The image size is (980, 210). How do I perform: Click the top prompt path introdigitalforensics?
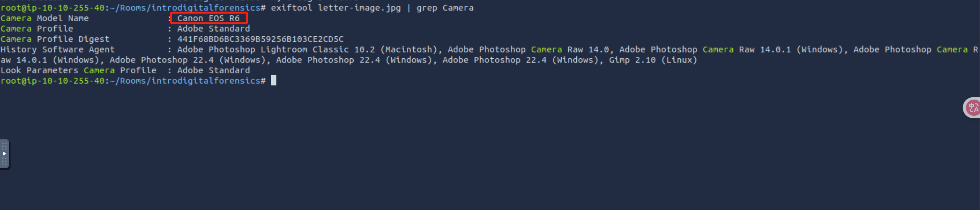click(206, 8)
